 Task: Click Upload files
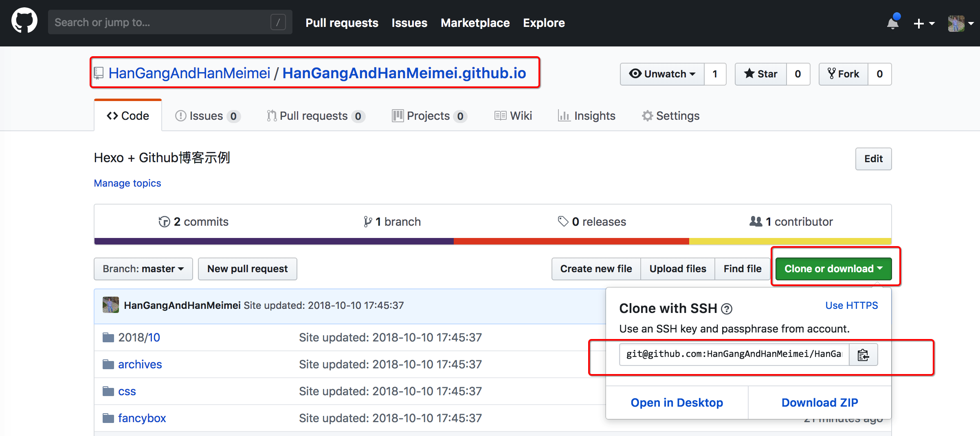point(678,269)
